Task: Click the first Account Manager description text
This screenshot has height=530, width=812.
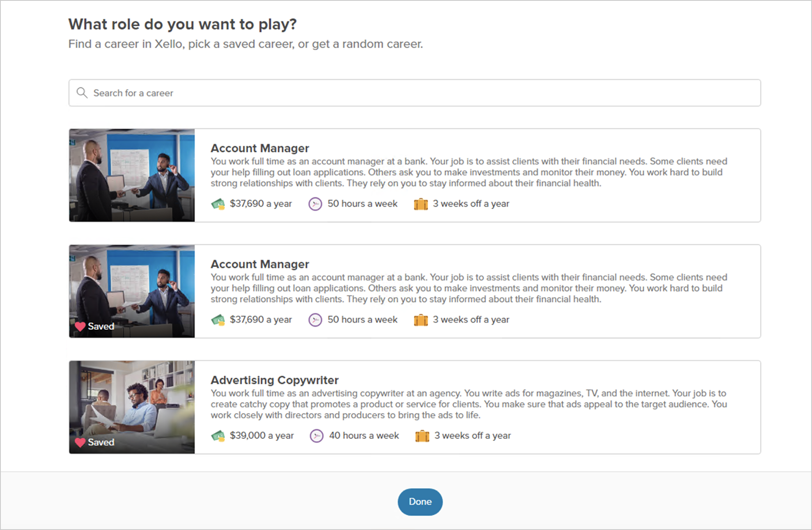Action: pos(468,172)
